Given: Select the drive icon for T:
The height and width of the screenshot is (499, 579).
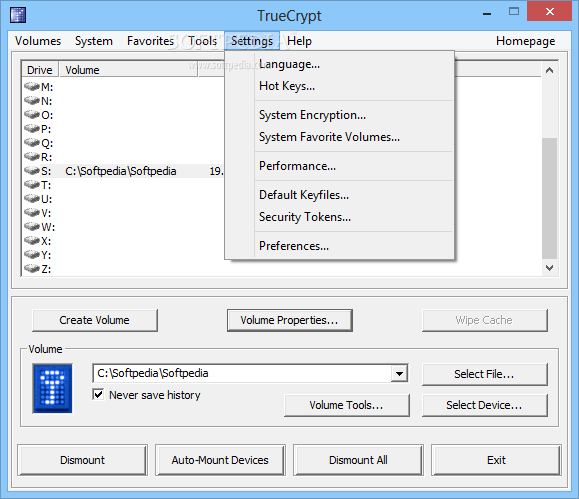Looking at the screenshot, I should 32,184.
